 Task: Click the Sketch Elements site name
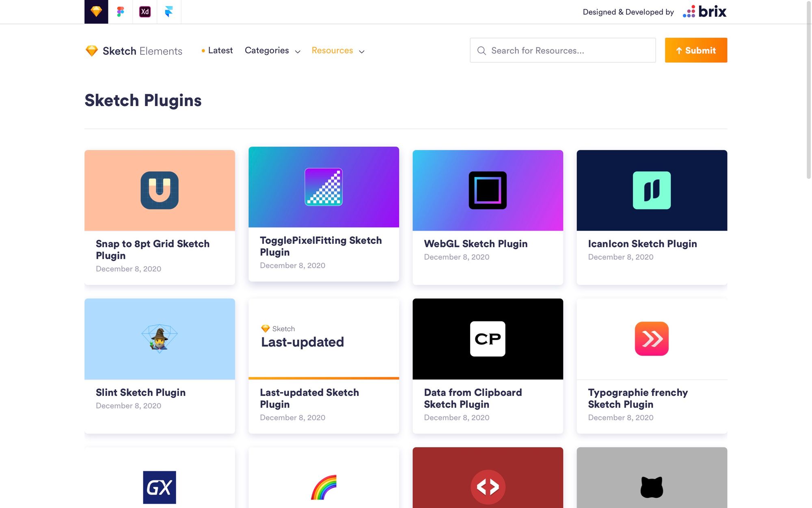point(142,51)
